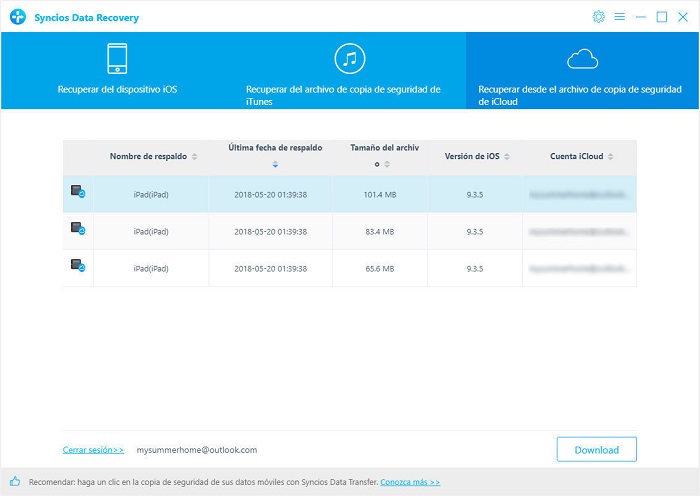Image resolution: width=700 pixels, height=496 pixels.
Task: Sort by Cuenta iCloud arrow
Action: point(610,156)
